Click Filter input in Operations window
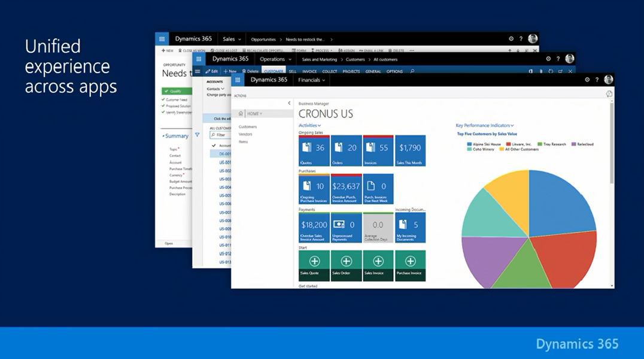Image resolution: width=644 pixels, height=359 pixels. [220, 135]
